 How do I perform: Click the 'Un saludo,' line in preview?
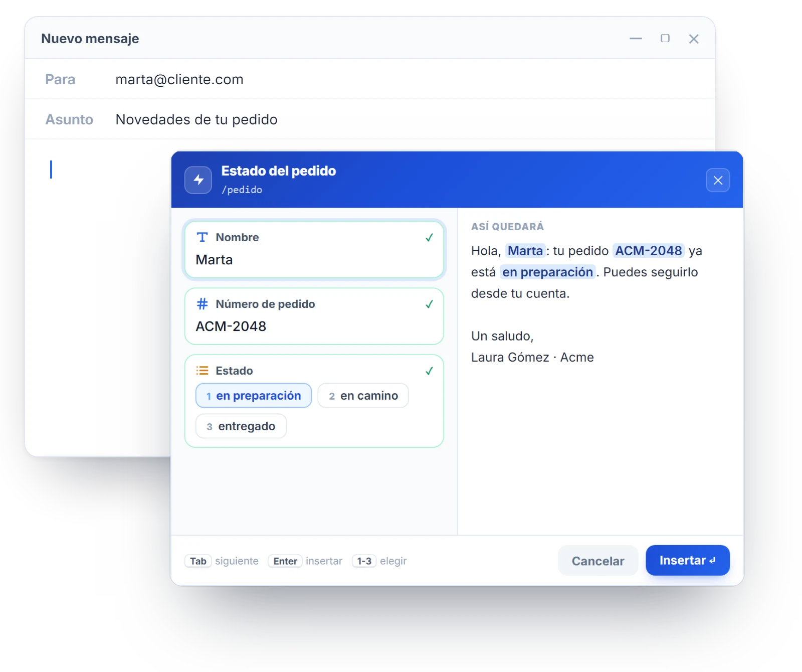[x=502, y=336]
